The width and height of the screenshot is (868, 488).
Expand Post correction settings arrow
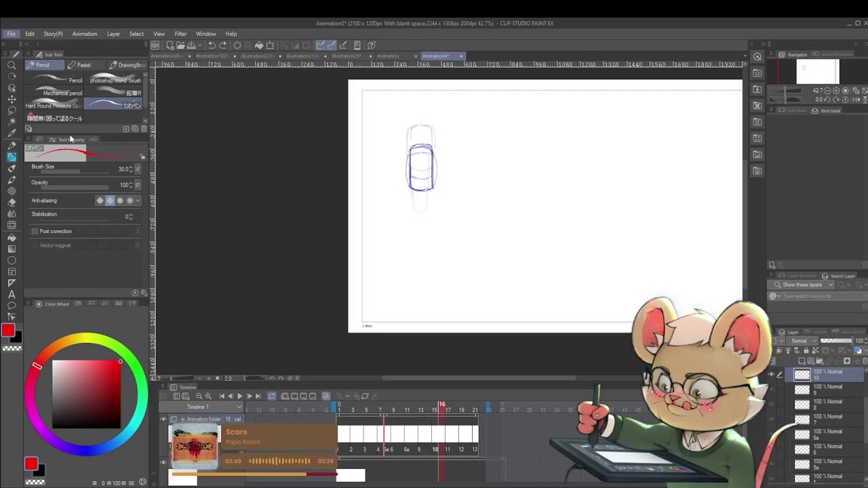[138, 231]
